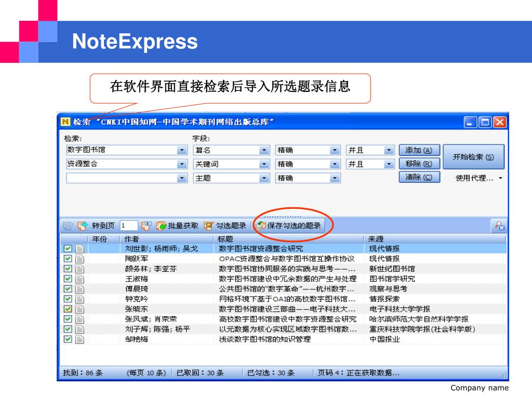
Task: Click the 保存勾选的题录 save icon
Action: pyautogui.click(x=261, y=225)
